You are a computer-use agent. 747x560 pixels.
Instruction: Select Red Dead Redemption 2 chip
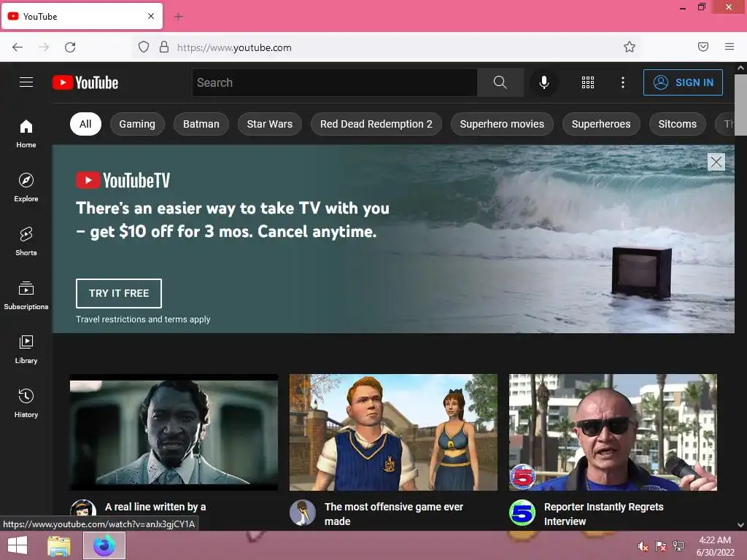click(x=376, y=124)
